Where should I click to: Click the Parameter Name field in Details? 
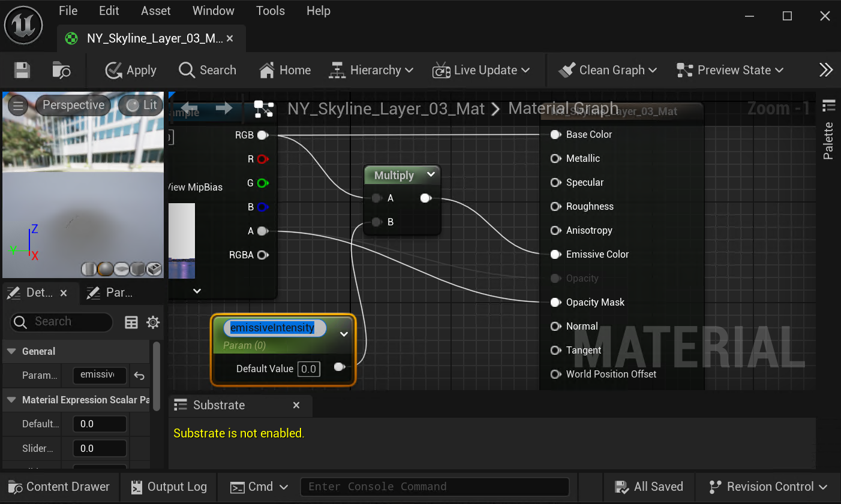100,375
